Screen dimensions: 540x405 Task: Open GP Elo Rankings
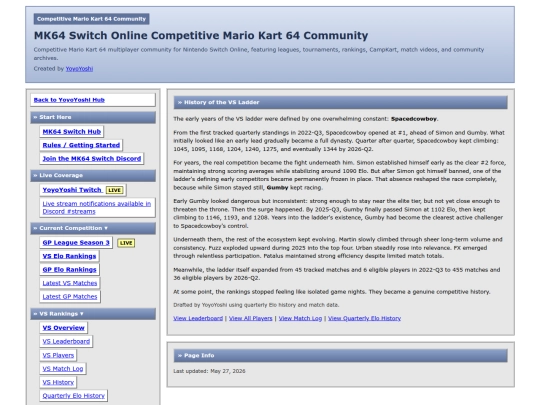coord(70,270)
